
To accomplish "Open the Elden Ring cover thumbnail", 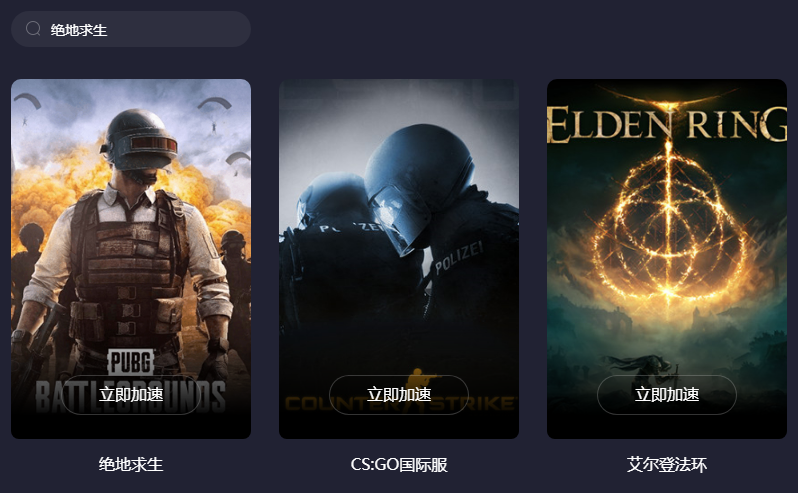I will pyautogui.click(x=667, y=258).
